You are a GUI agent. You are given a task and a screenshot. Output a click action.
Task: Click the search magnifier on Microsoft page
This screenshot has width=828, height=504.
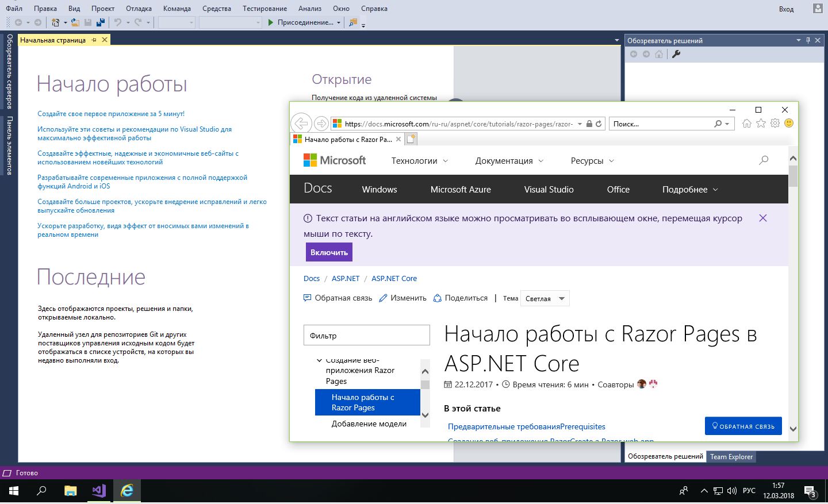pyautogui.click(x=764, y=160)
